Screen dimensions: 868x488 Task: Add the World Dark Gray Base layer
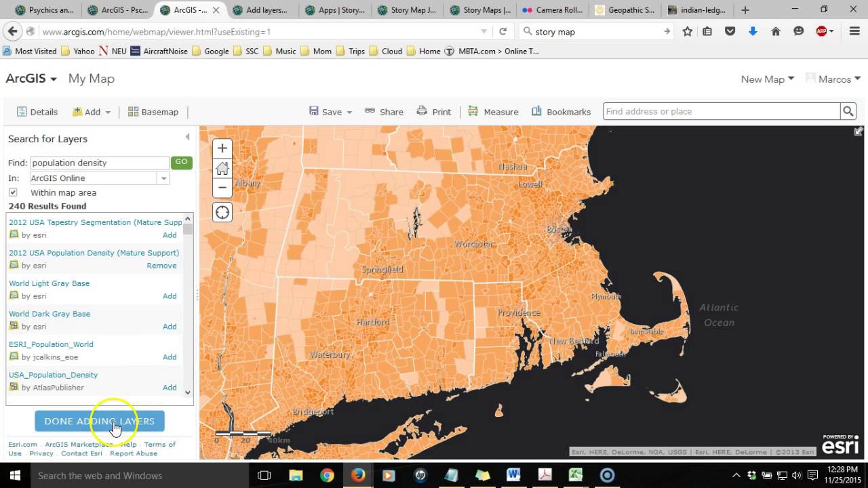(170, 327)
